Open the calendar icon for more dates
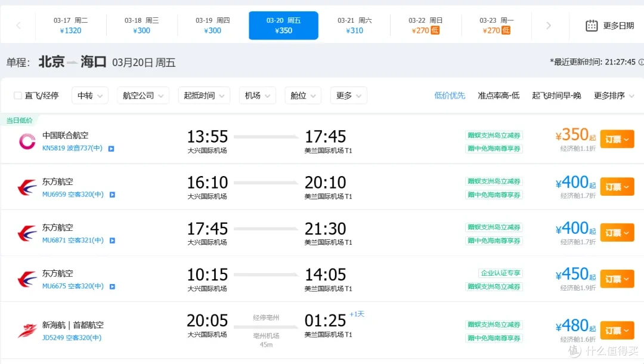Screen dimensions: 644x364 (592, 26)
